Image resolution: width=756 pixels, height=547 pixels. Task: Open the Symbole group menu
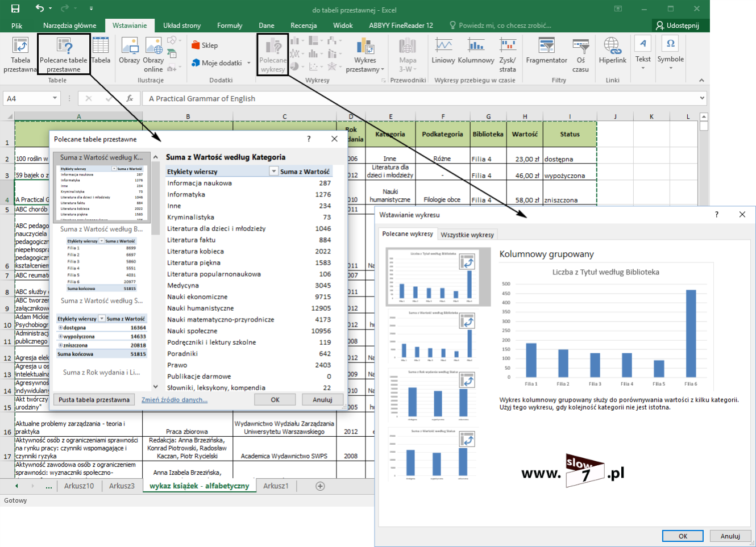[671, 53]
